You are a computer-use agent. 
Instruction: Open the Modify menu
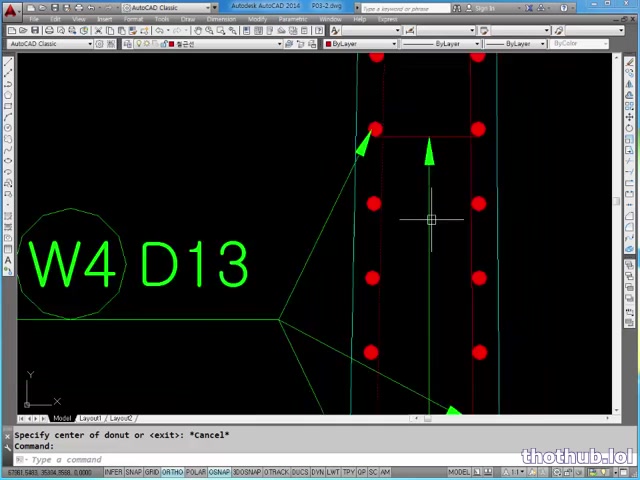(x=257, y=19)
